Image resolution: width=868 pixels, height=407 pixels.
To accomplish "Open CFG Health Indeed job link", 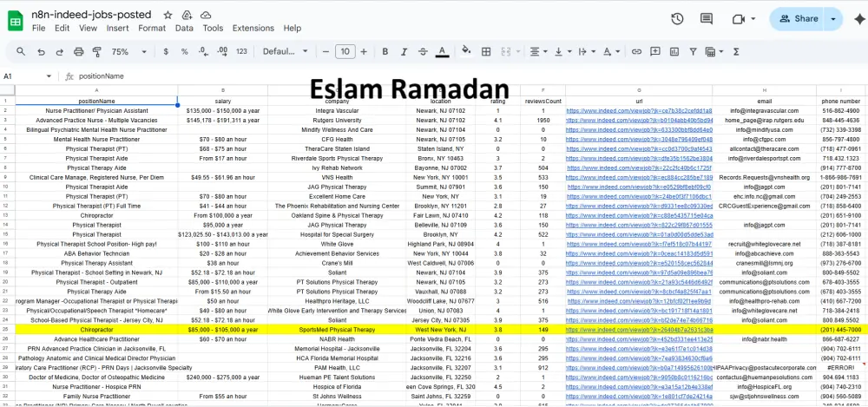I will [x=639, y=140].
